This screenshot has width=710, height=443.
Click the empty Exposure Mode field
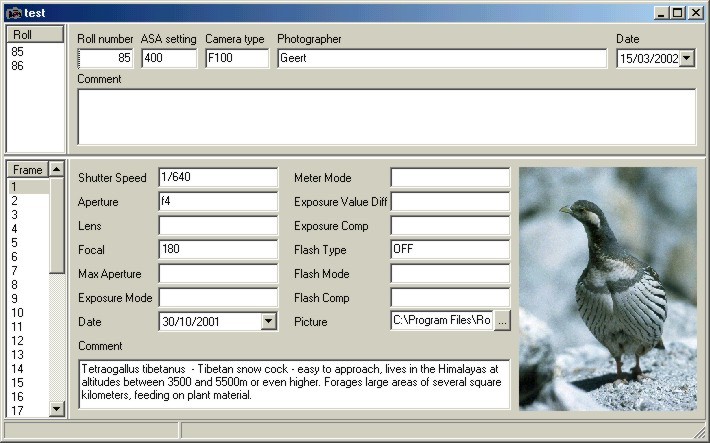218,297
